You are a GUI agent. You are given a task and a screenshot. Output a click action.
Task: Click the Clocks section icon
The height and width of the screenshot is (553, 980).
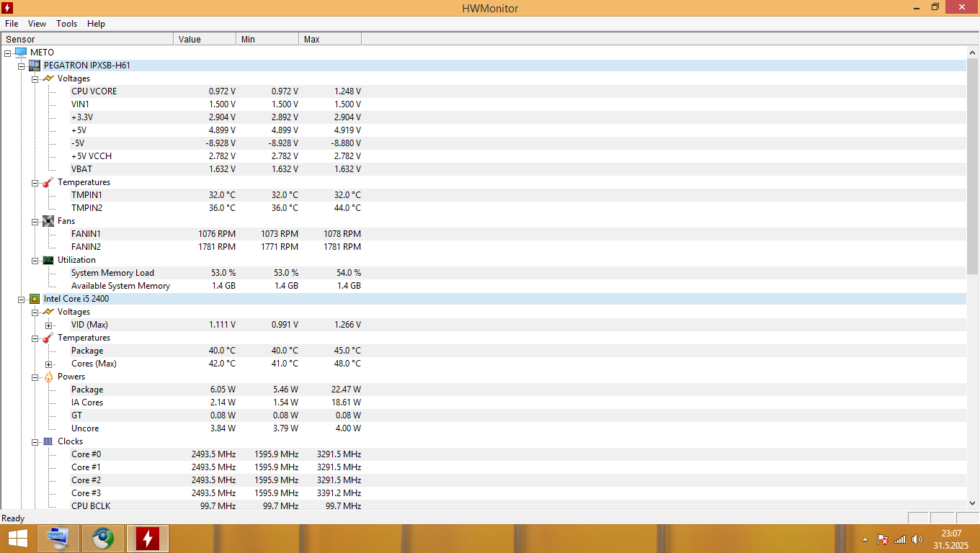coord(48,441)
